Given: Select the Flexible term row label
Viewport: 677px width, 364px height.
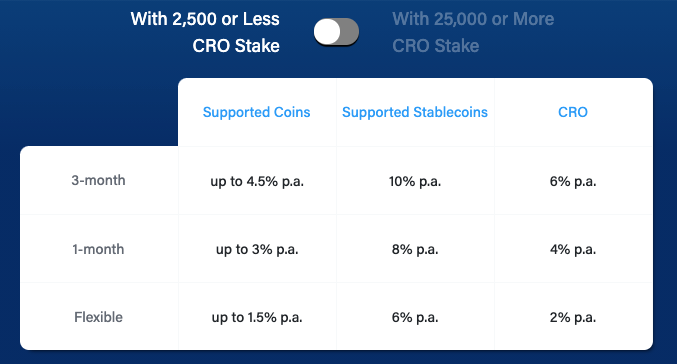Looking at the screenshot, I should [x=98, y=317].
